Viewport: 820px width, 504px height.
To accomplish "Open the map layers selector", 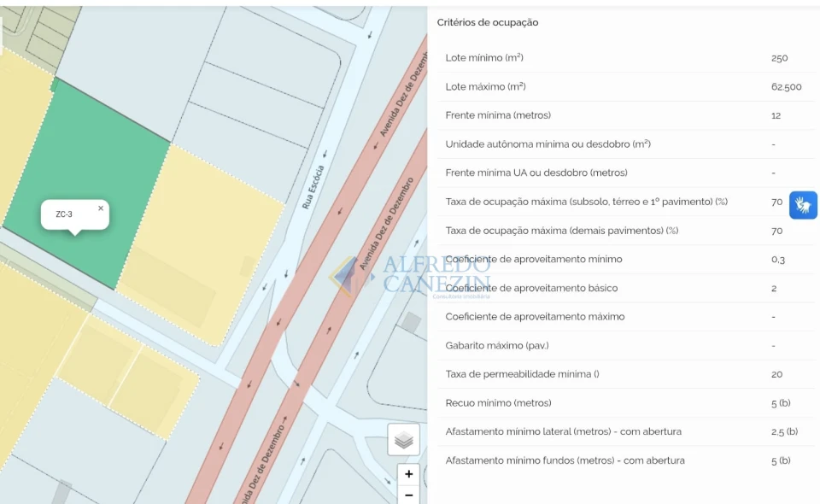I will point(404,440).
